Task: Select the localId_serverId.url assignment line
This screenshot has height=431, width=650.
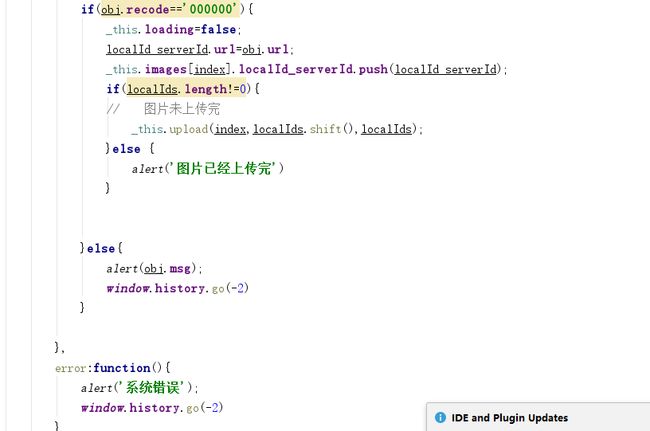Action: (x=200, y=49)
